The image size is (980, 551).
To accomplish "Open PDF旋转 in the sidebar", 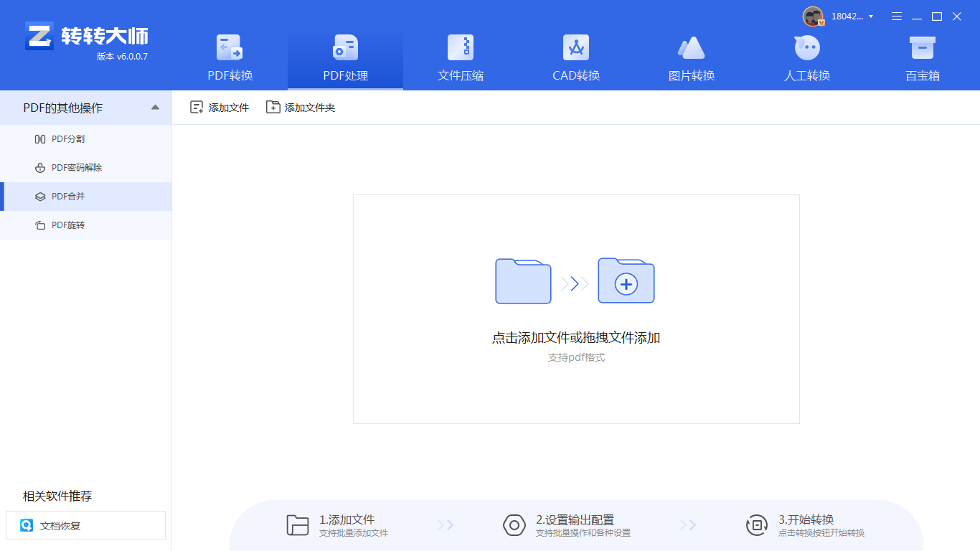I will 68,225.
